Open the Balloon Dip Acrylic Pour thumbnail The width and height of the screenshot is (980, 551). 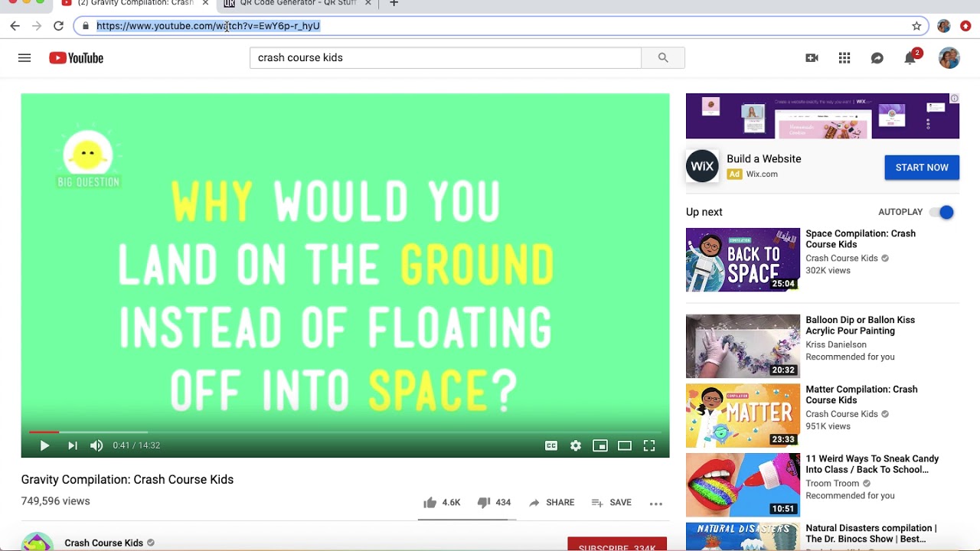tap(743, 346)
